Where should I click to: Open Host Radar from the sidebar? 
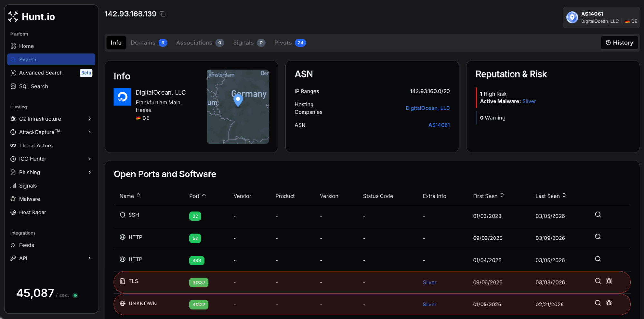tap(33, 212)
